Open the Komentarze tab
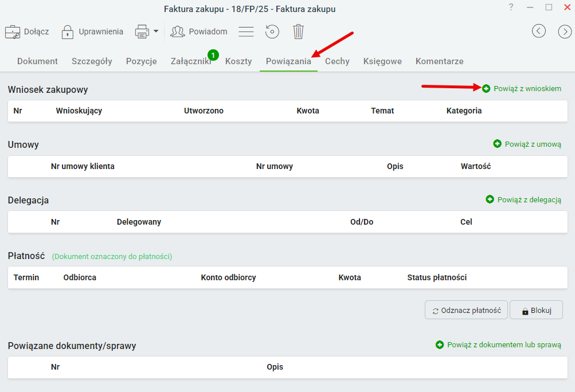The height and width of the screenshot is (392, 575). [440, 61]
